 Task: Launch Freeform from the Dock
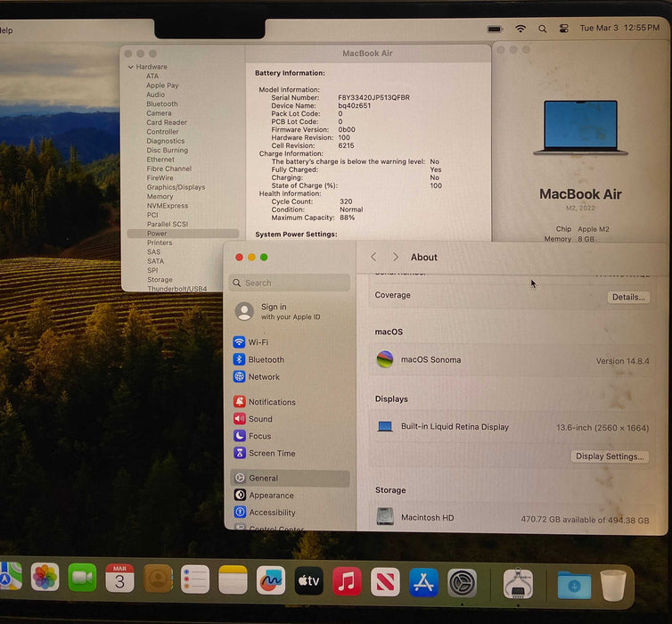point(271,580)
